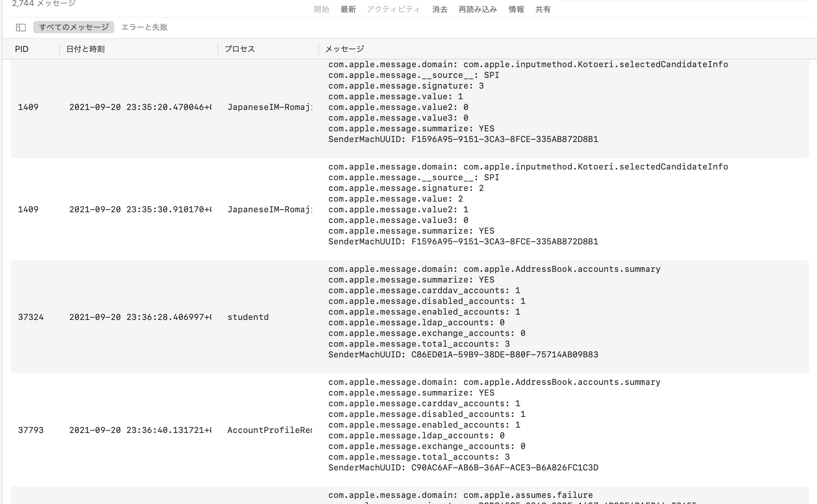Click the 消去 toolbar button

(x=440, y=10)
